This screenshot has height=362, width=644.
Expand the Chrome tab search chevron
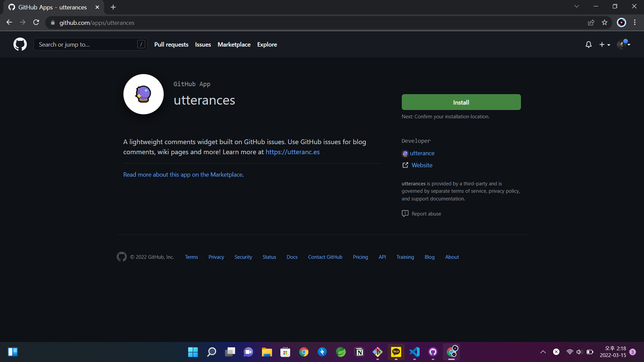577,6
